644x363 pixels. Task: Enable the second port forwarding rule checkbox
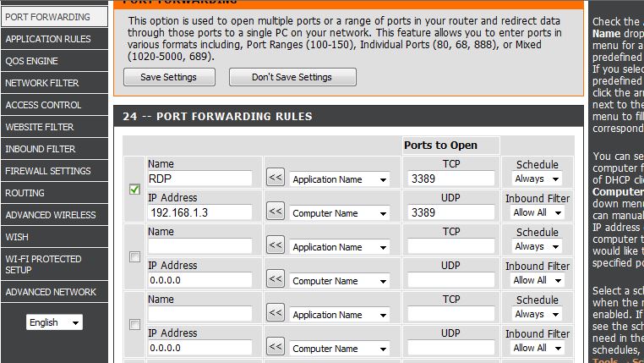[x=134, y=257]
